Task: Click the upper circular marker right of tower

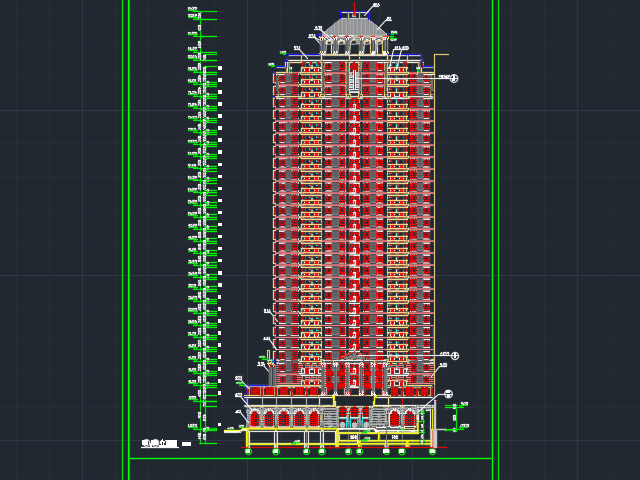Action: (453, 78)
